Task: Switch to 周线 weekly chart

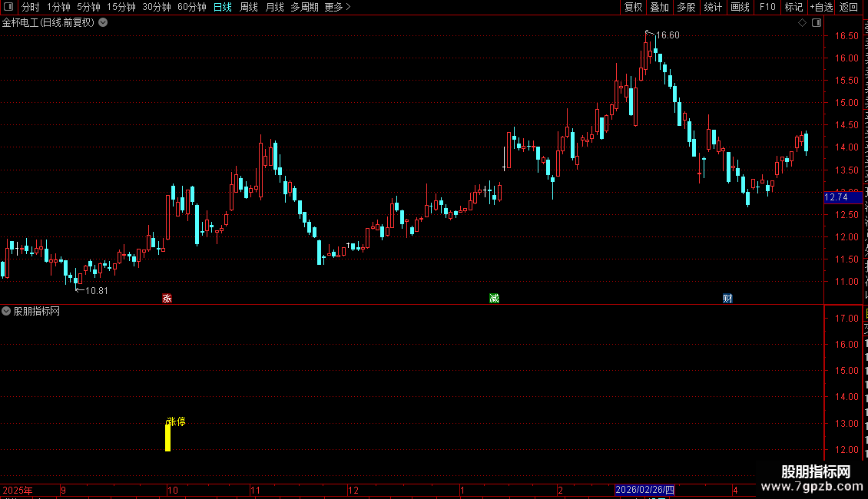Action: click(249, 7)
